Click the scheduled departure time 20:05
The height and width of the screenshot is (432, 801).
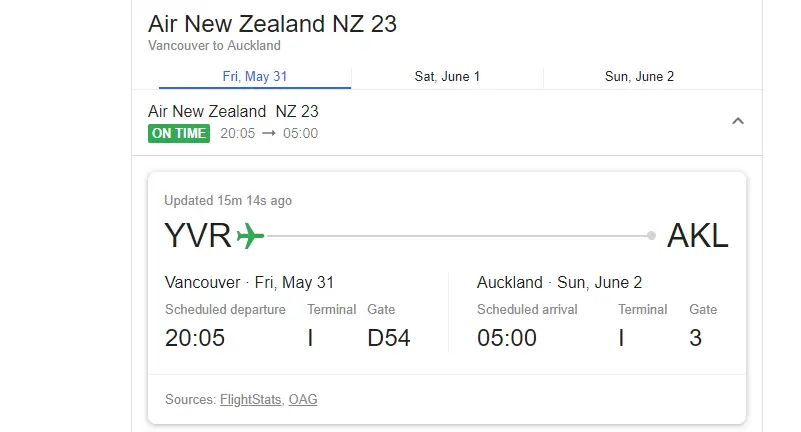point(195,338)
